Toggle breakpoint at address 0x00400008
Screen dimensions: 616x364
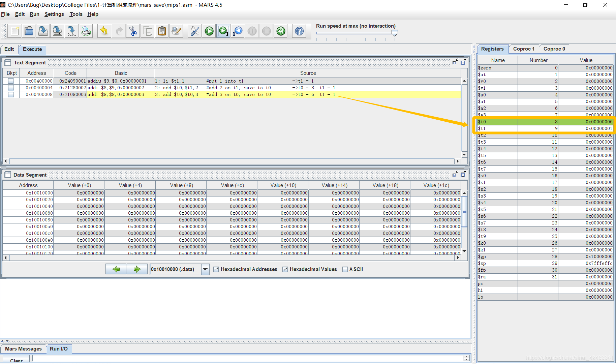tap(11, 94)
